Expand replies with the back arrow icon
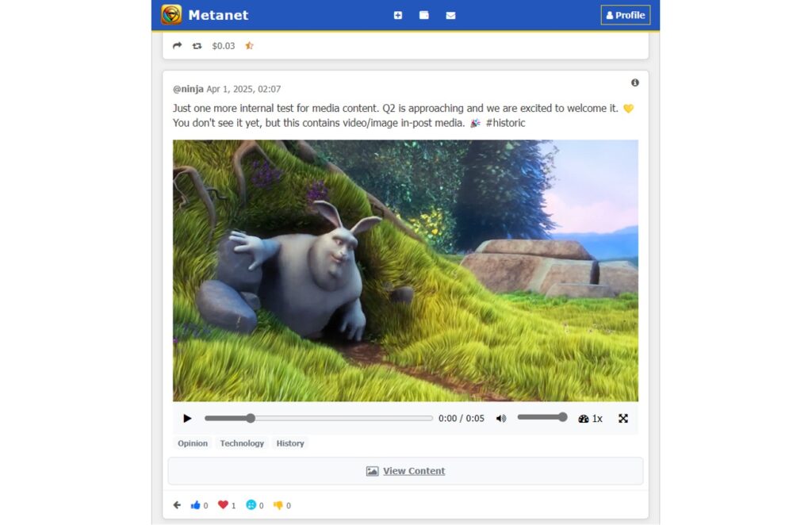The width and height of the screenshot is (812, 525). click(x=177, y=505)
